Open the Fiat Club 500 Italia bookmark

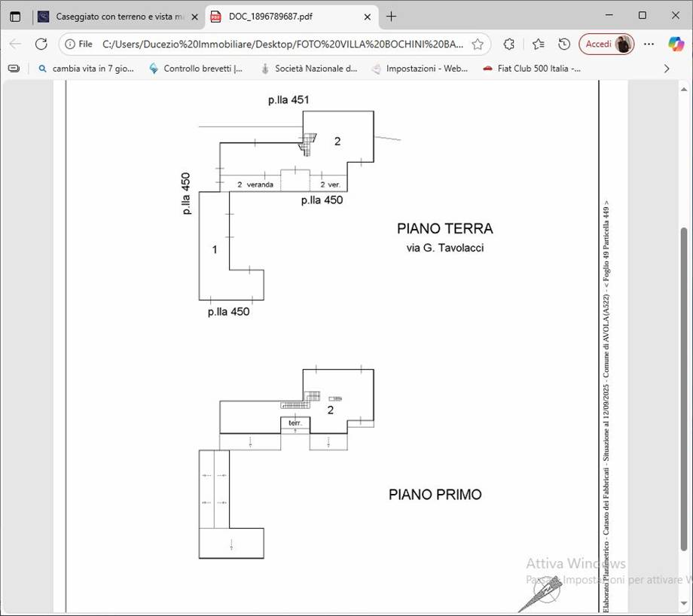click(532, 69)
